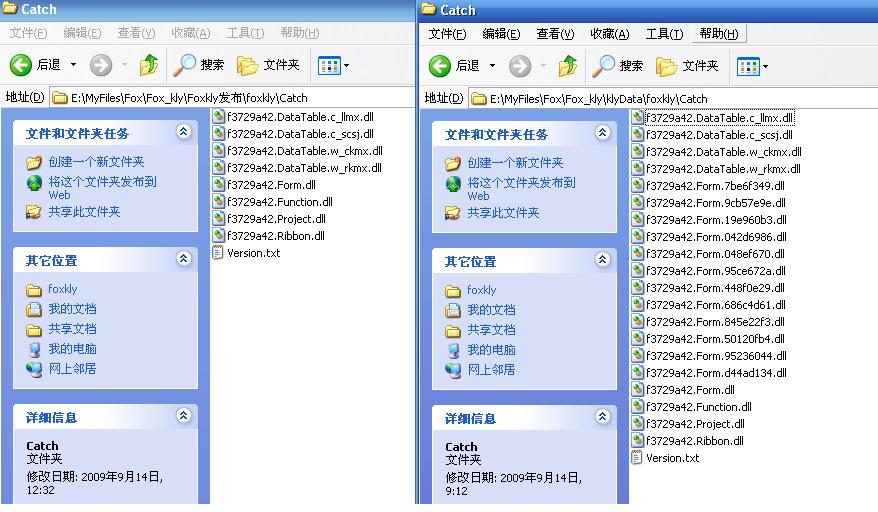Open Back history dropdown arrow in left window
The width and height of the screenshot is (878, 512).
73,65
